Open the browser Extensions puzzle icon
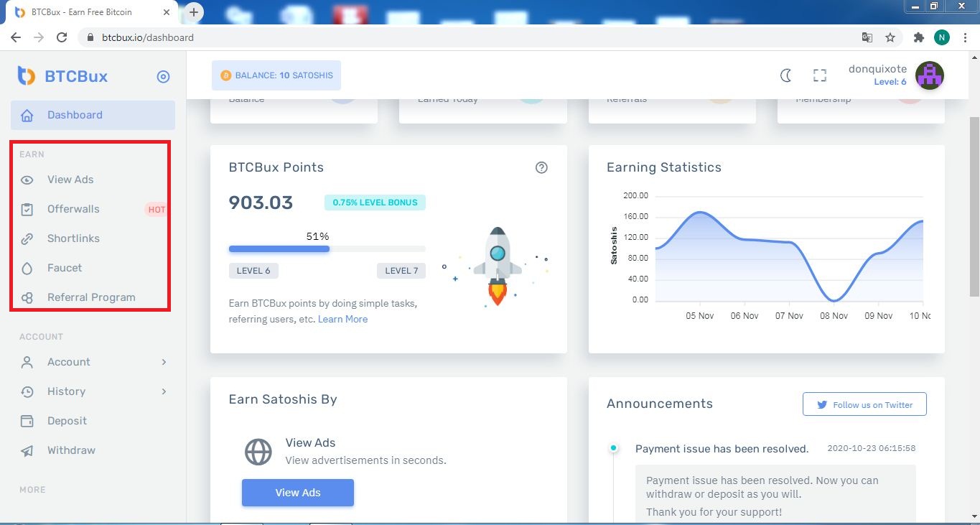Screen dimensions: 980x525 pos(918,37)
